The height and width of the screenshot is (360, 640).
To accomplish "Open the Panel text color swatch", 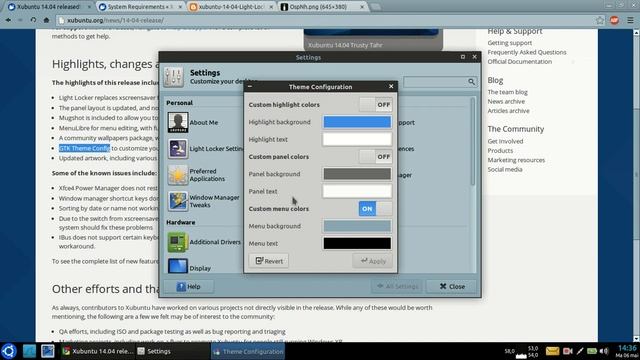I will pyautogui.click(x=357, y=191).
